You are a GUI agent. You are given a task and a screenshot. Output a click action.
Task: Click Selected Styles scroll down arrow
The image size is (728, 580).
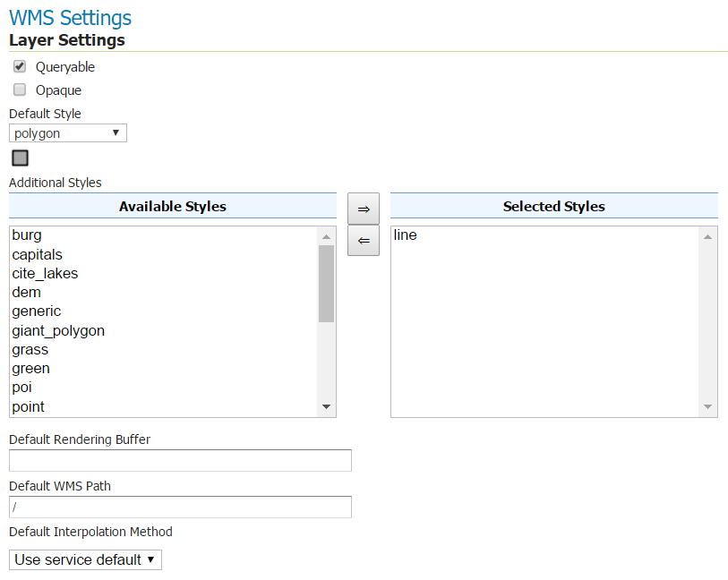(x=708, y=407)
